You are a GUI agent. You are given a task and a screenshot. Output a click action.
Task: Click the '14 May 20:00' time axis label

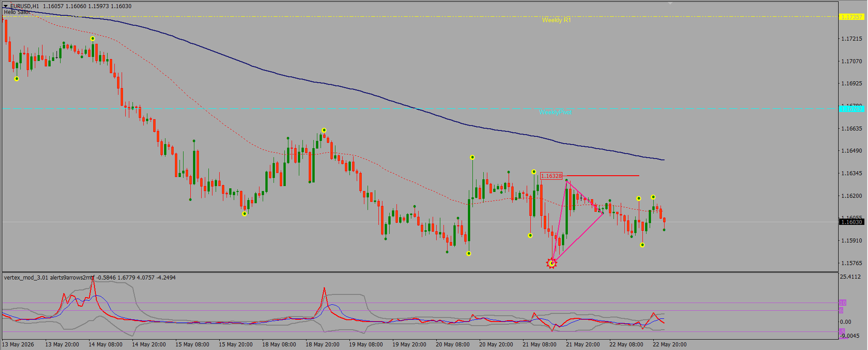pyautogui.click(x=149, y=345)
